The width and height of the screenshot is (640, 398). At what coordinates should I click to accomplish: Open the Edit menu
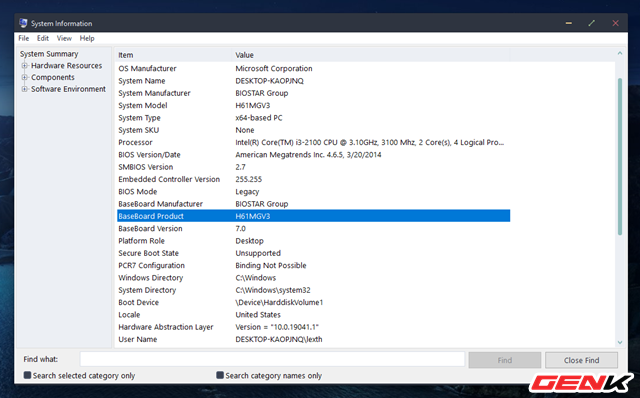(x=43, y=38)
